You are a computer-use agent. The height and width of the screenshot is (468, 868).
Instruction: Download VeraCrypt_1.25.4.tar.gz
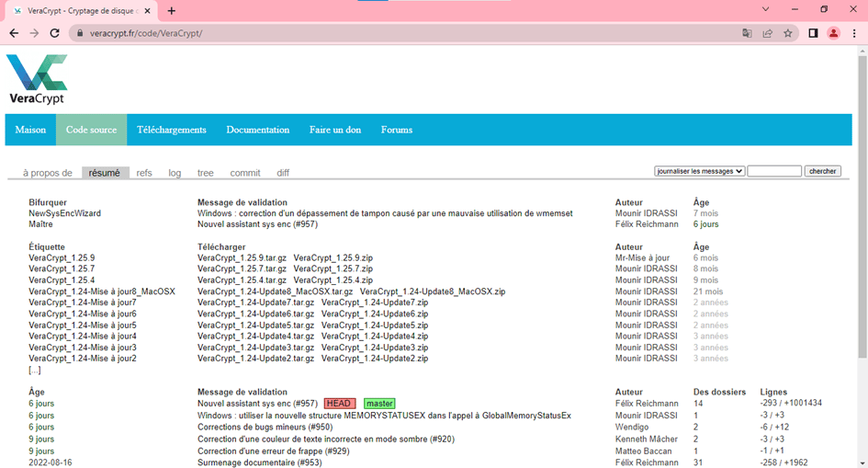tap(242, 280)
